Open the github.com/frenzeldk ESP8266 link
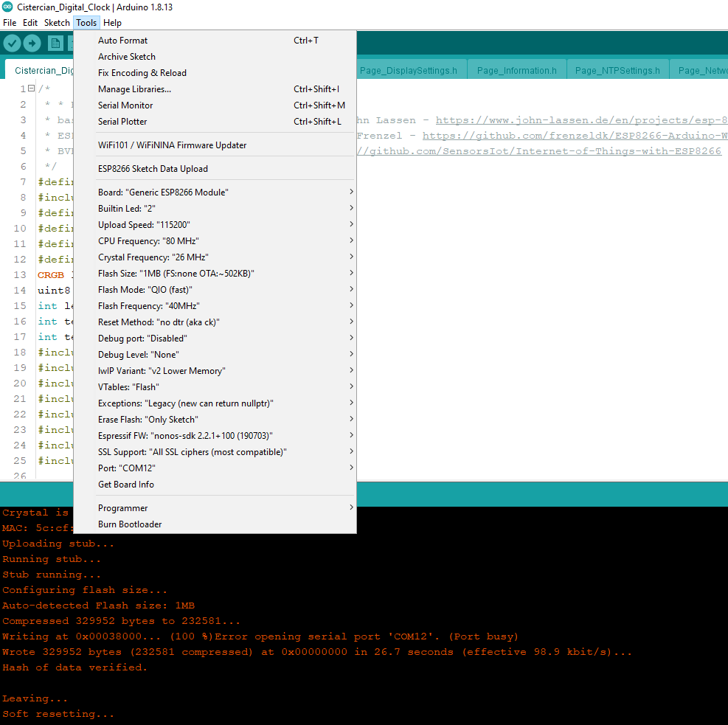Image resolution: width=728 pixels, height=725 pixels. coord(575,136)
